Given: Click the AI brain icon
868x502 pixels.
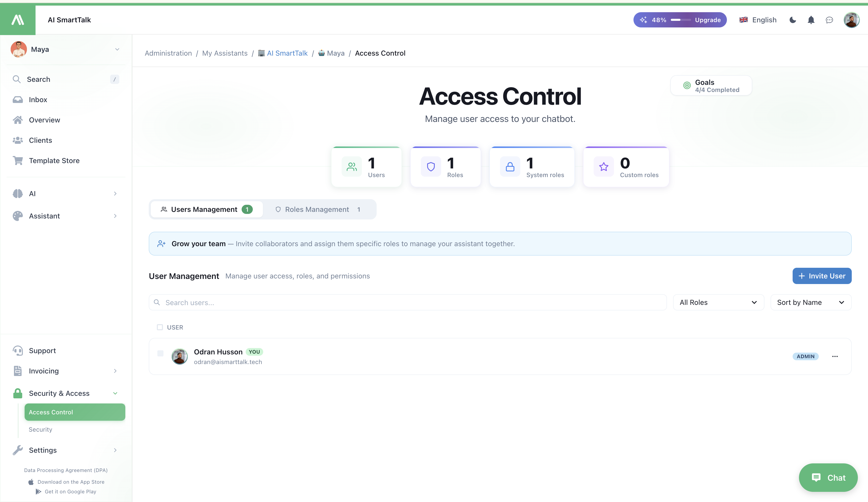Looking at the screenshot, I should click(x=18, y=194).
